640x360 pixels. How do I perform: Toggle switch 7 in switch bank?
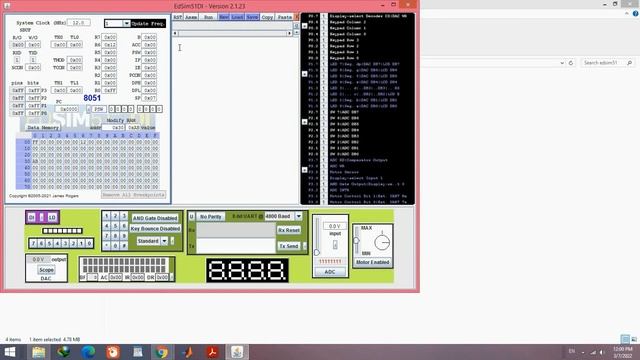point(33,244)
